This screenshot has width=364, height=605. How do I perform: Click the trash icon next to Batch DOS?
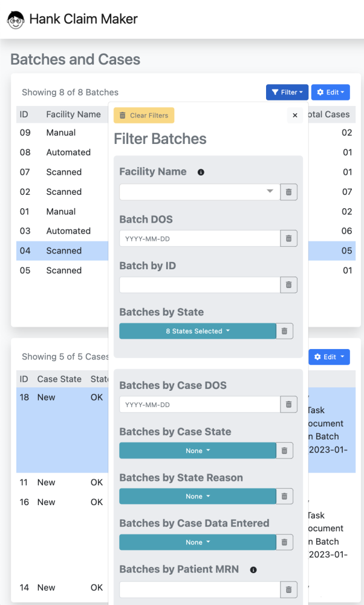click(x=288, y=238)
